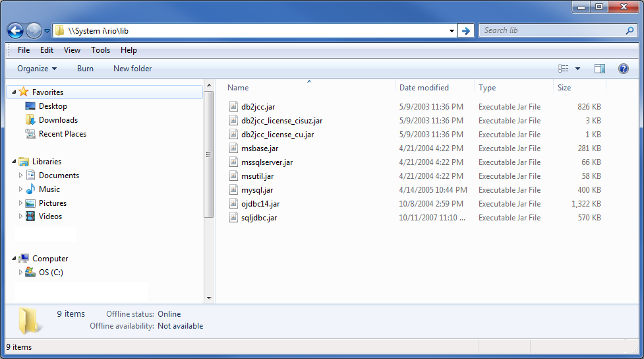This screenshot has height=359, width=644.
Task: Select the mysql.jar file icon
Action: coord(233,190)
